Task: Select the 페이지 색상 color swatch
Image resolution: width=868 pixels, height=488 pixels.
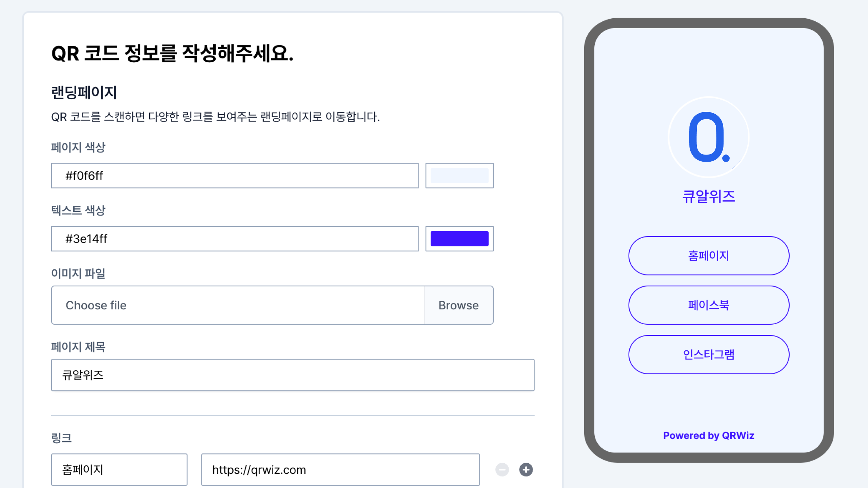Action: pyautogui.click(x=459, y=175)
